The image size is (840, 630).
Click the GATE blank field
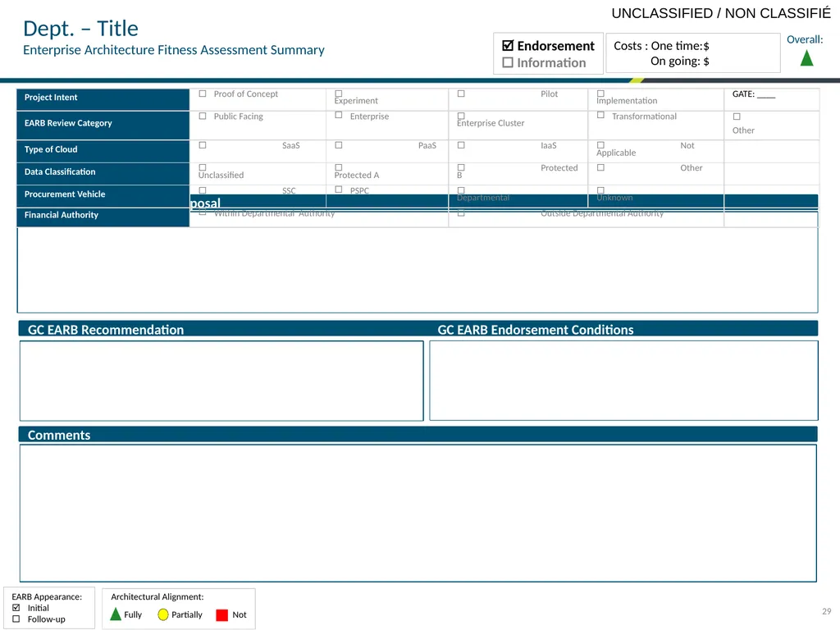(766, 94)
